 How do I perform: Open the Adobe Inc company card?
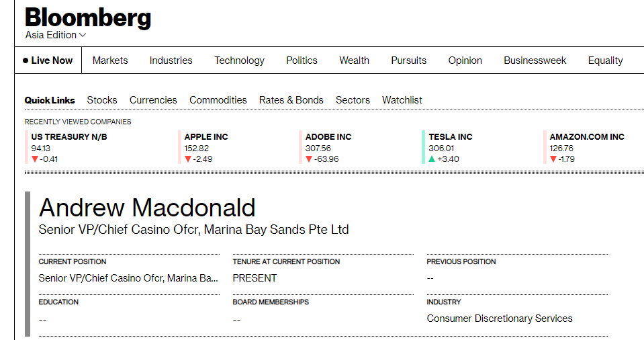pos(328,148)
